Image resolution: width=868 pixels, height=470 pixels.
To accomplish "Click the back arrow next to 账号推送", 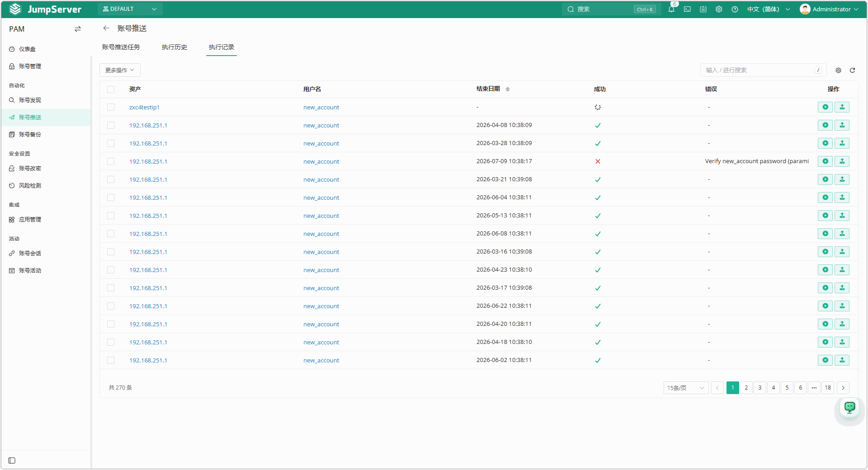I will pyautogui.click(x=106, y=28).
